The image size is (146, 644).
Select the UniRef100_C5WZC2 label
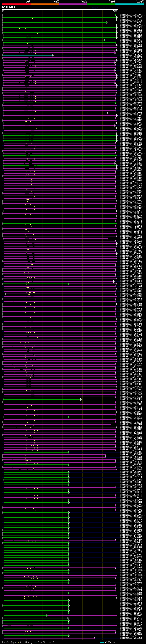[131, 608]
